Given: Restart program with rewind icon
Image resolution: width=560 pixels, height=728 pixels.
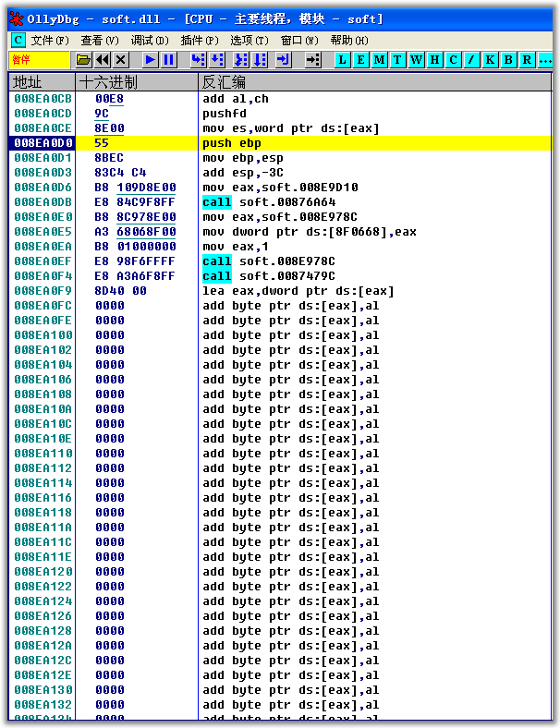Looking at the screenshot, I should [103, 59].
